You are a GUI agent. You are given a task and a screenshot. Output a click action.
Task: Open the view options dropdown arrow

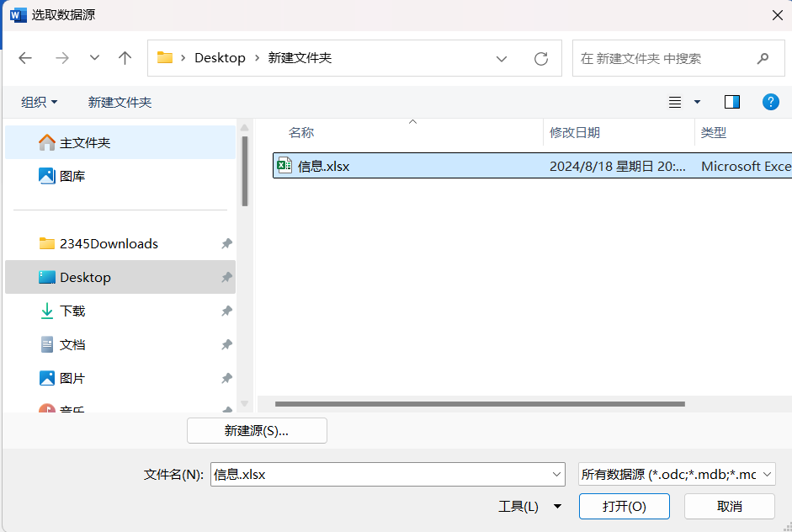(697, 102)
